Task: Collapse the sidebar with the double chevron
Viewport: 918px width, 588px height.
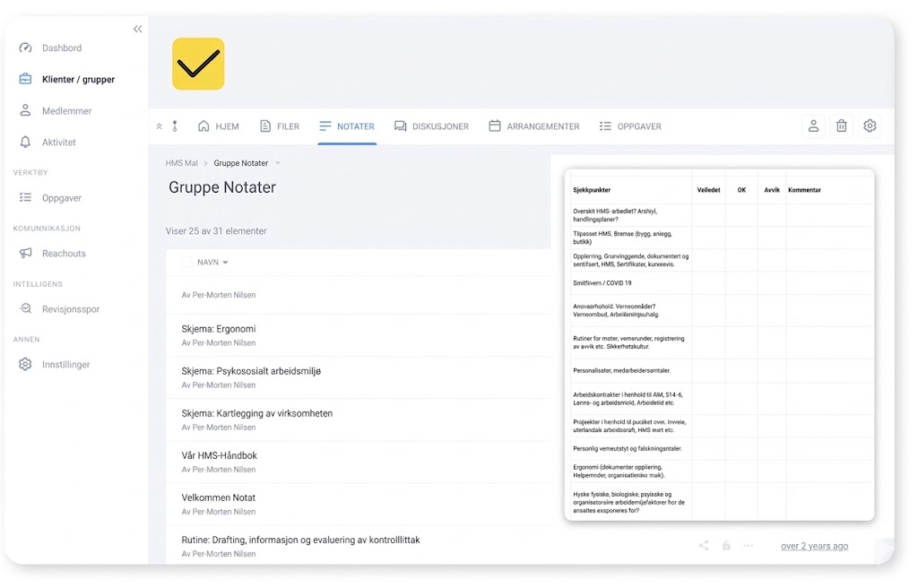Action: pos(137,29)
